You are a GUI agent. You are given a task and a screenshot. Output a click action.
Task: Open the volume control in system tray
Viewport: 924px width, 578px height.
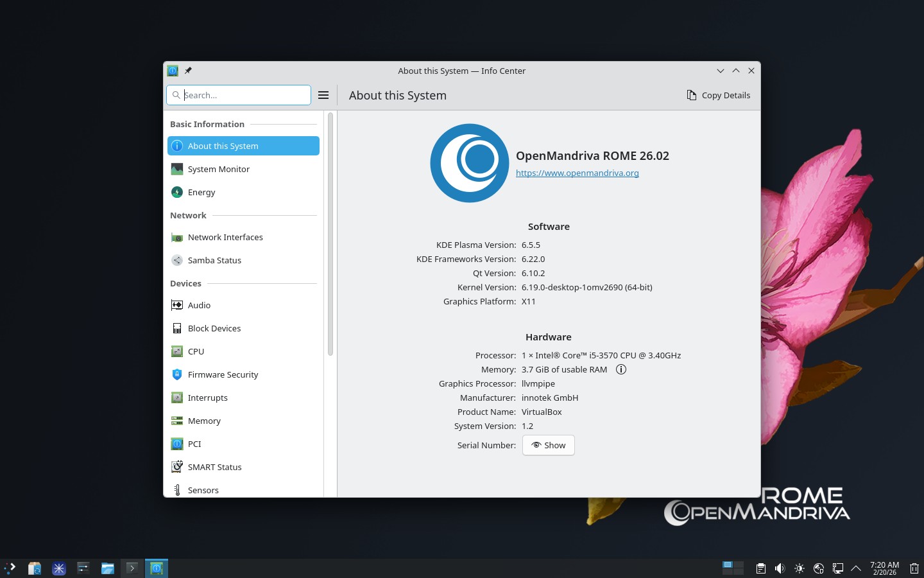780,568
